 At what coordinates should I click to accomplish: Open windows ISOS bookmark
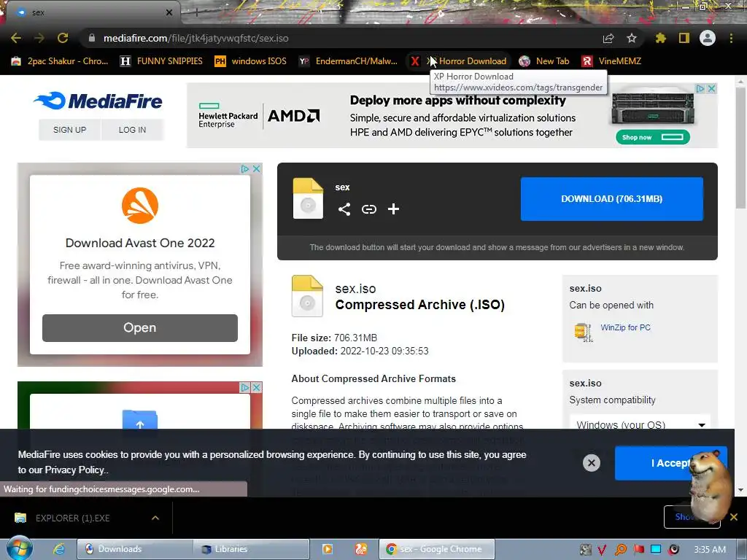click(x=251, y=61)
